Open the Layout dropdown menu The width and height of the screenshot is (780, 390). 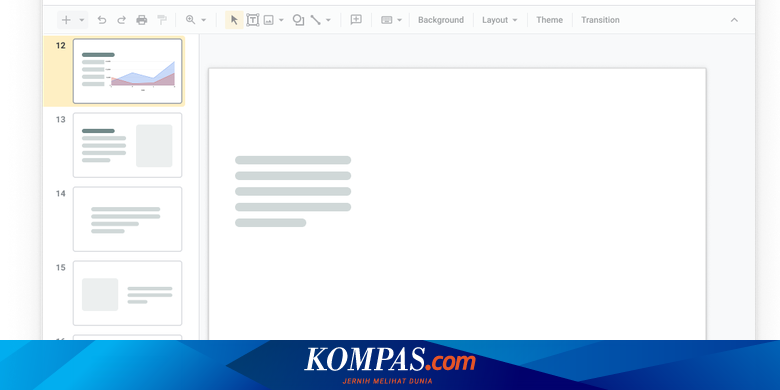[500, 20]
